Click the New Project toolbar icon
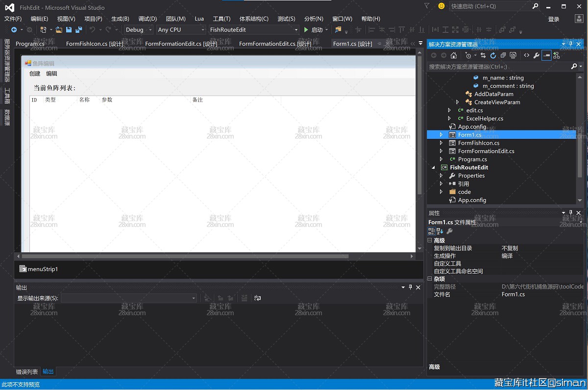 point(43,30)
